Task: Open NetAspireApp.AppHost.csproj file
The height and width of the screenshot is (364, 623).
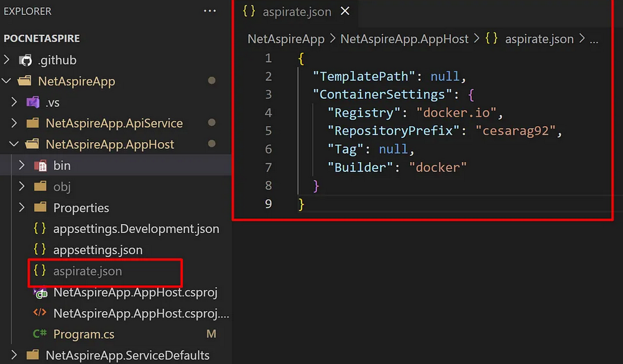Action: [x=135, y=292]
